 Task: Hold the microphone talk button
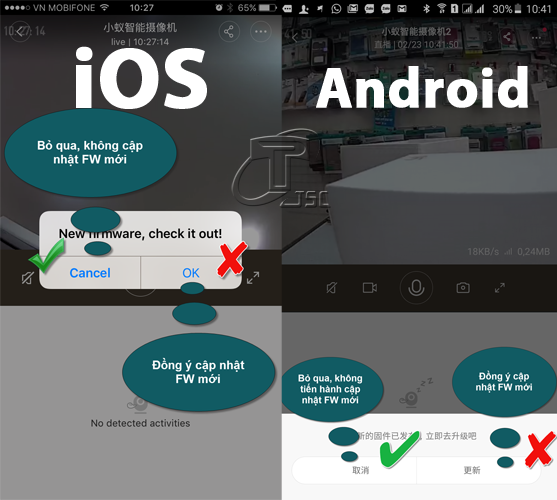click(416, 288)
